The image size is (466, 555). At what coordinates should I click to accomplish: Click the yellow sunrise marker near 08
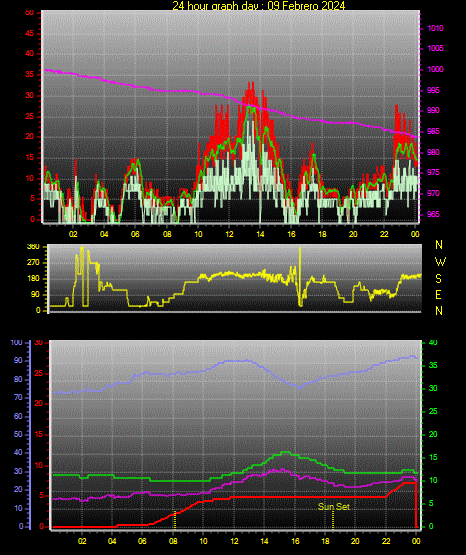(x=175, y=520)
